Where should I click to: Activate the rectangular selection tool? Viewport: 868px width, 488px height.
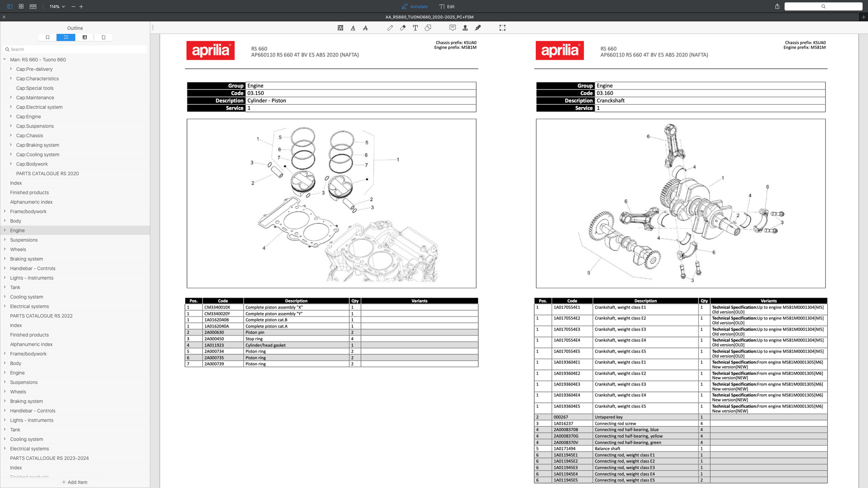tap(502, 28)
